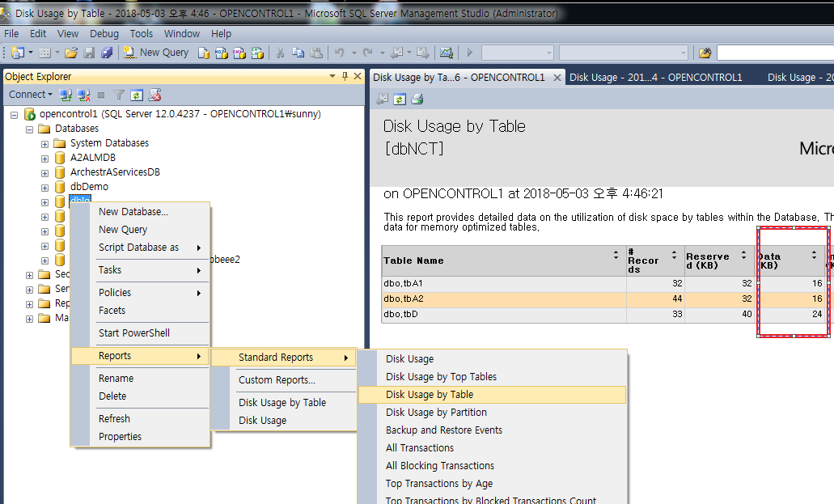Expand the ArchestrAServicesDB database
This screenshot has width=834, height=504.
(44, 173)
